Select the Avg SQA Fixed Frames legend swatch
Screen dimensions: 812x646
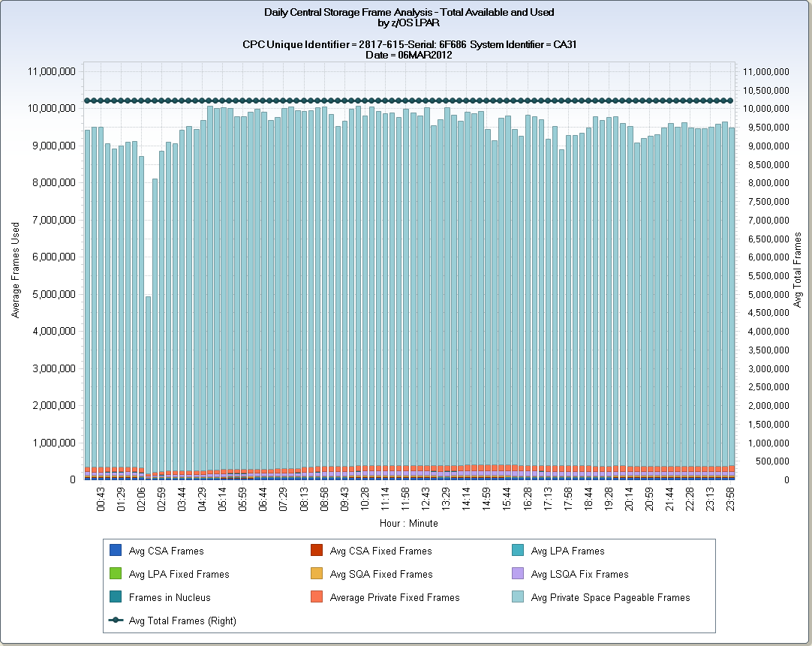[x=316, y=574]
